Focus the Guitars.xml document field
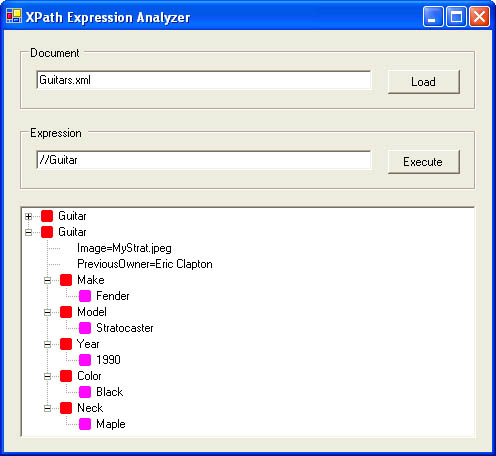496x456 pixels. point(204,80)
